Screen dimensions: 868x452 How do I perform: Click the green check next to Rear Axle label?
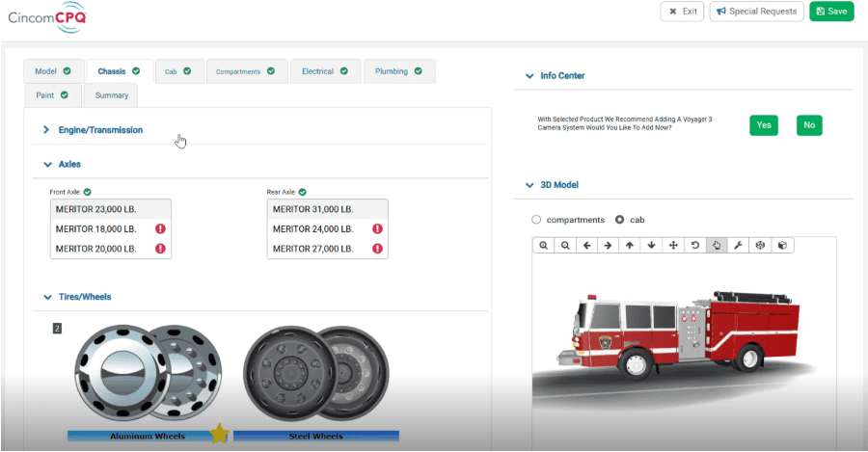[302, 192]
